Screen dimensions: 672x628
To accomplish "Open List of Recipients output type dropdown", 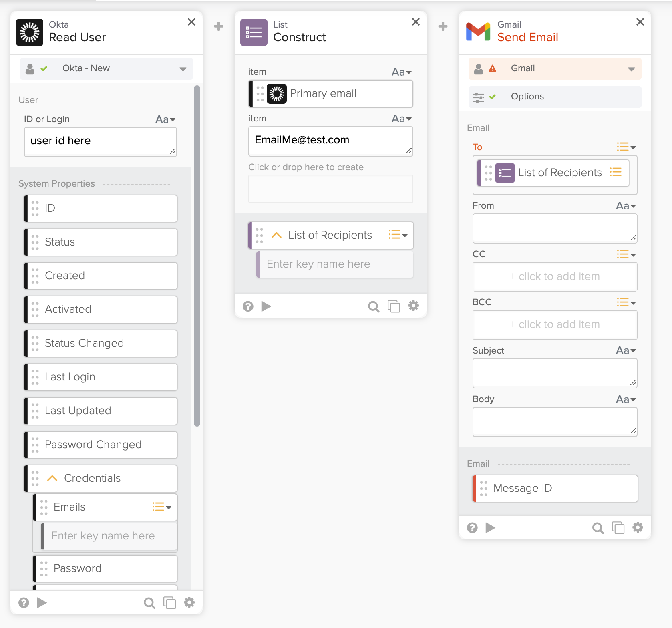I will click(x=398, y=235).
